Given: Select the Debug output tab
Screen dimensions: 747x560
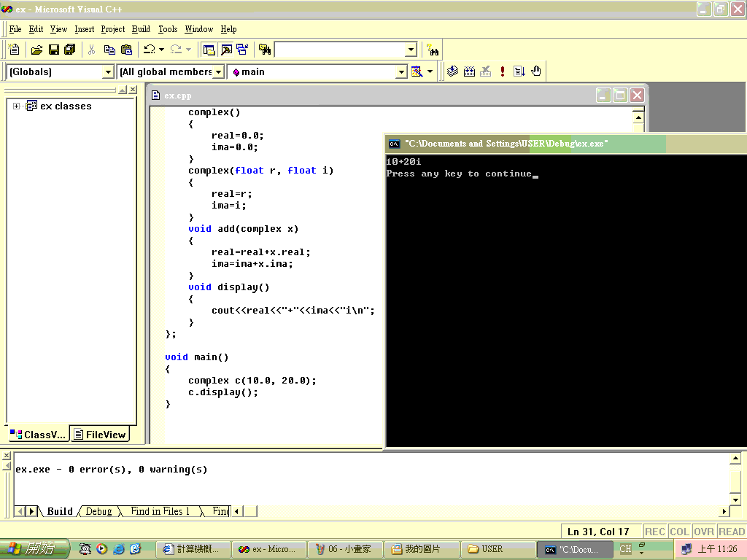Looking at the screenshot, I should (98, 511).
